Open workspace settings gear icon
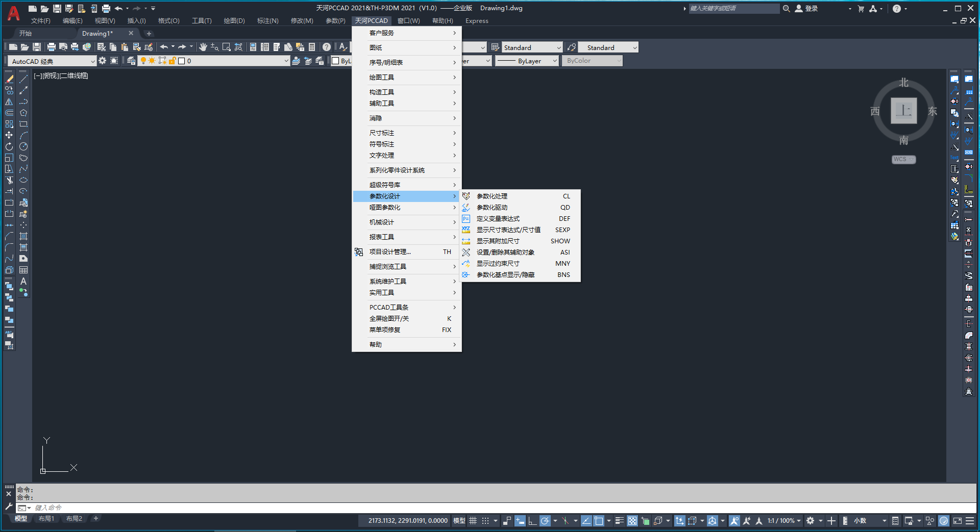980x532 pixels. [103, 61]
